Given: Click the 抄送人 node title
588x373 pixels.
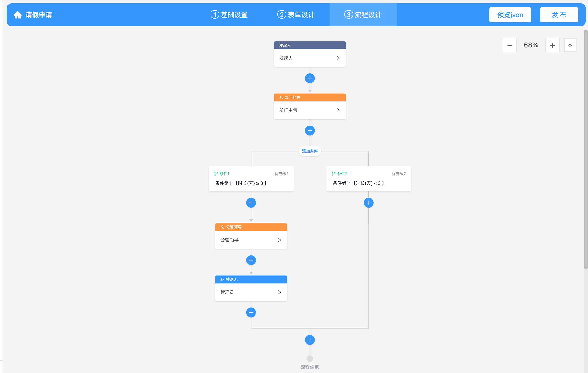Looking at the screenshot, I should point(232,279).
